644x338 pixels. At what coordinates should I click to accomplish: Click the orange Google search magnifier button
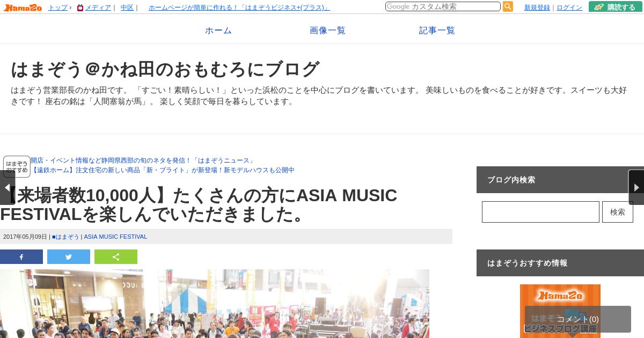pyautogui.click(x=508, y=7)
